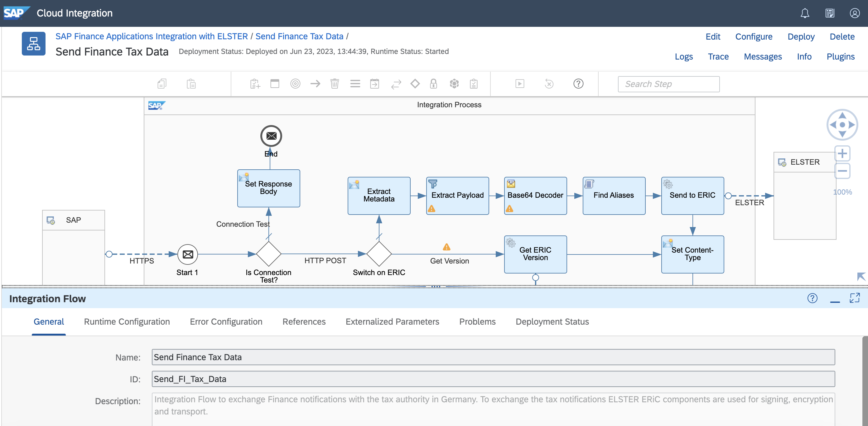The height and width of the screenshot is (426, 868).
Task: Click the Paste toolbar icon
Action: click(x=191, y=84)
